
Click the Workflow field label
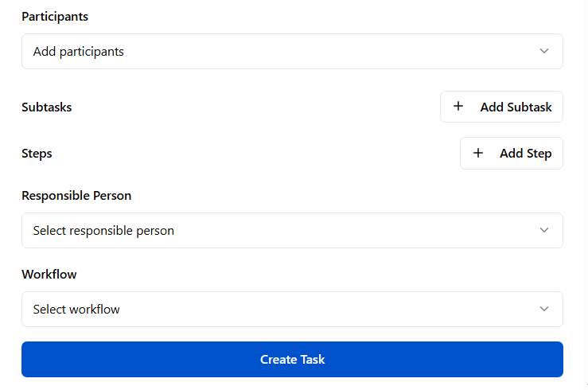pyautogui.click(x=49, y=274)
